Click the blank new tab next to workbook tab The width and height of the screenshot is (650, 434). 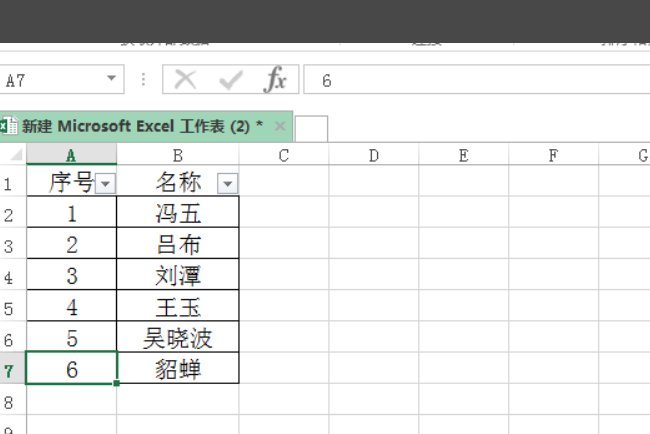[x=311, y=129]
